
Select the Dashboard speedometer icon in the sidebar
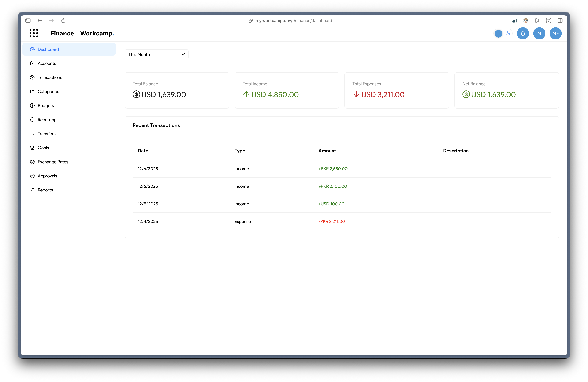(x=32, y=49)
